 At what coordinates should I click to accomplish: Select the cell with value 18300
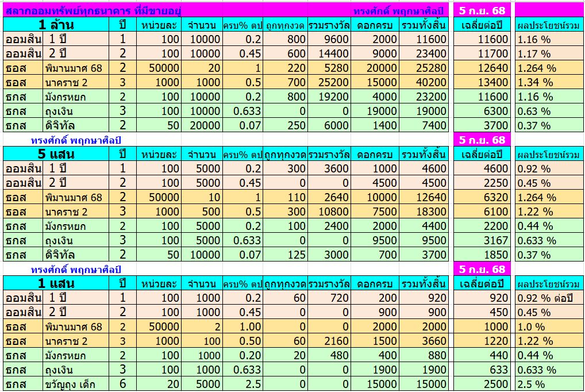[424, 212]
